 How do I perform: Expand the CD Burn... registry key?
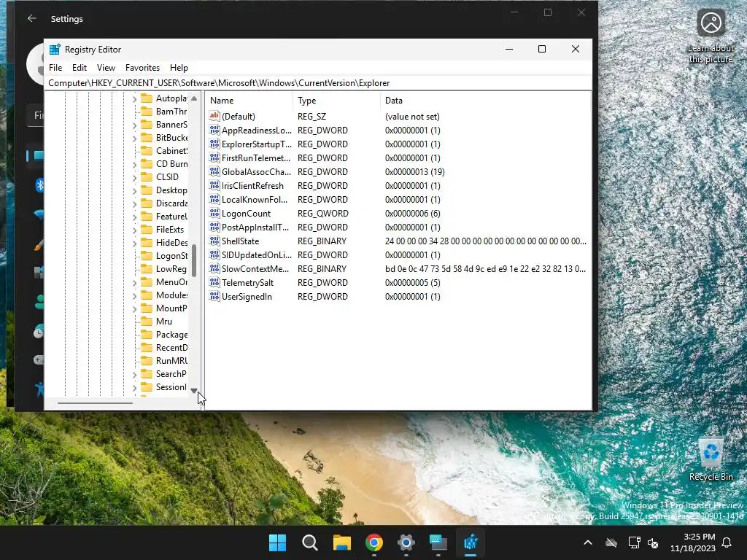pyautogui.click(x=134, y=165)
